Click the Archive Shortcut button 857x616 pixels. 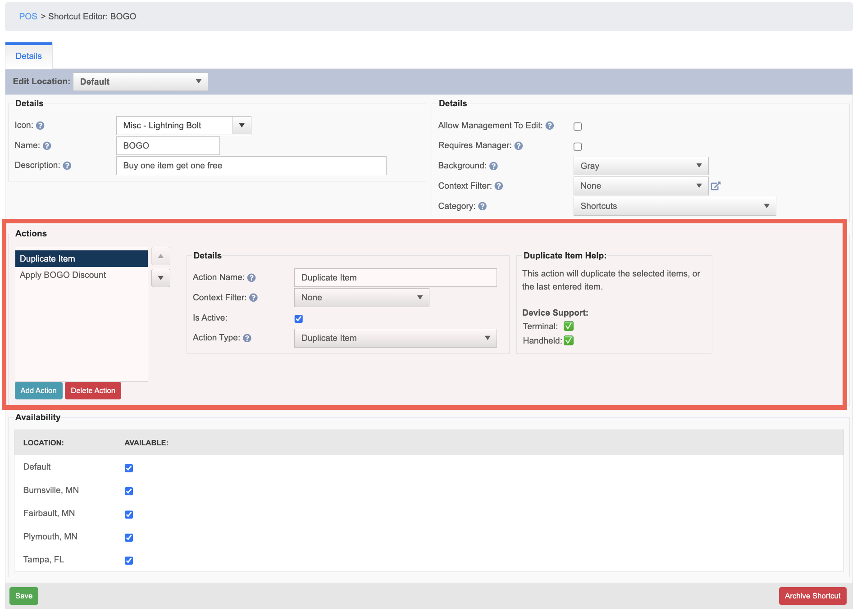point(812,596)
